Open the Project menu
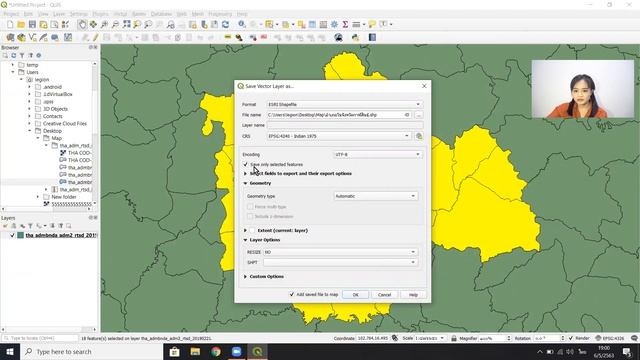The height and width of the screenshot is (360, 640). point(11,14)
